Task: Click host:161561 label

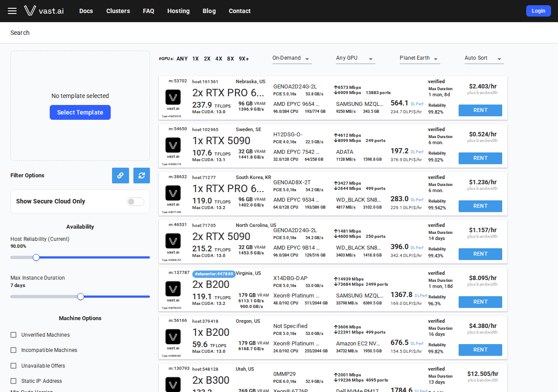Action: click(x=205, y=82)
